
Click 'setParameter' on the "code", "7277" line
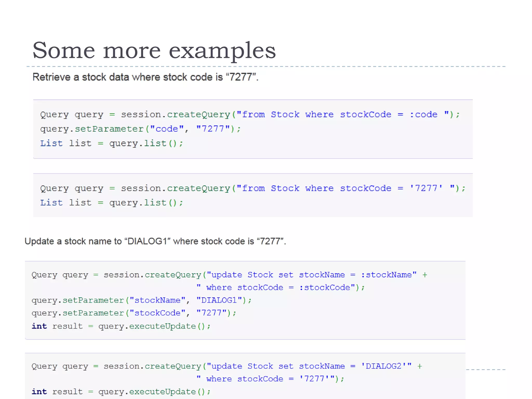pyautogui.click(x=109, y=129)
